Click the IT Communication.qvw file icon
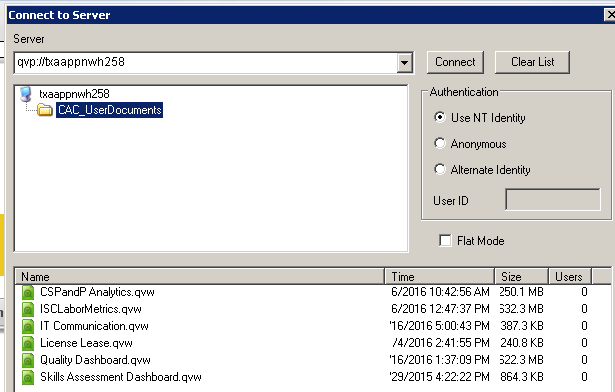The width and height of the screenshot is (615, 392). [28, 326]
